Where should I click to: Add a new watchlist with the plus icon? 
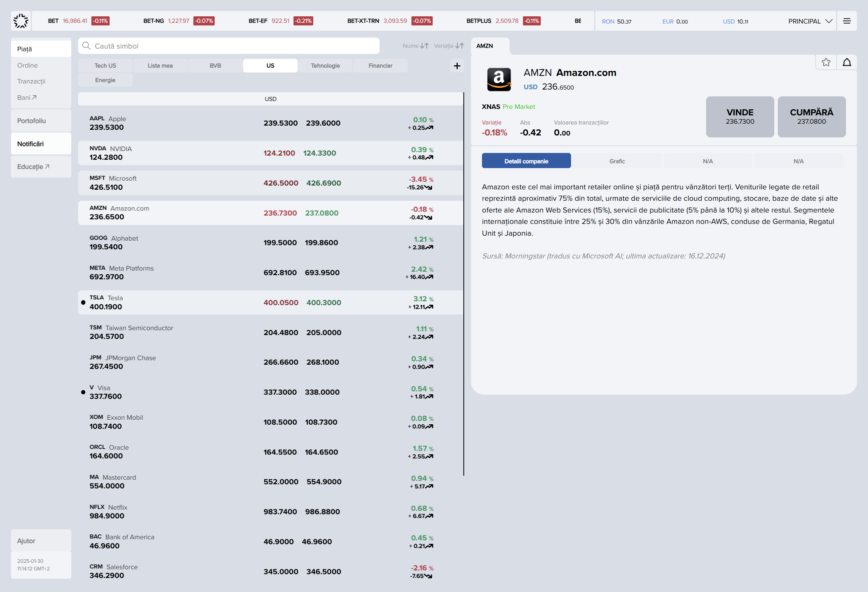457,66
